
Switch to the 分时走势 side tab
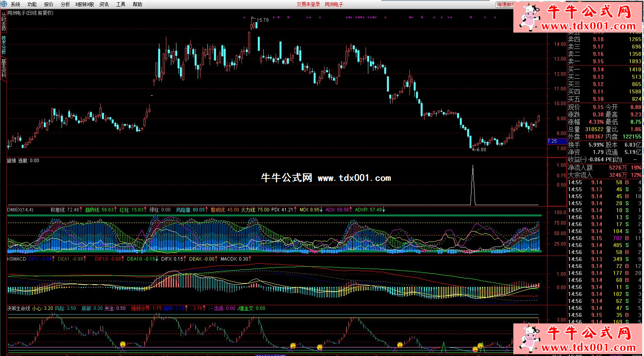click(x=3, y=21)
